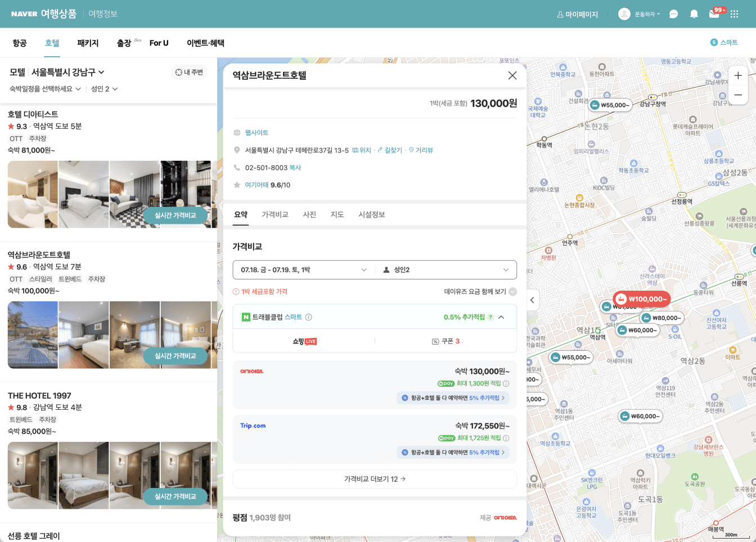Viewport: 756px width, 542px height.
Task: Close the 역삼브라운도트호텔 detail panel
Action: click(x=512, y=75)
